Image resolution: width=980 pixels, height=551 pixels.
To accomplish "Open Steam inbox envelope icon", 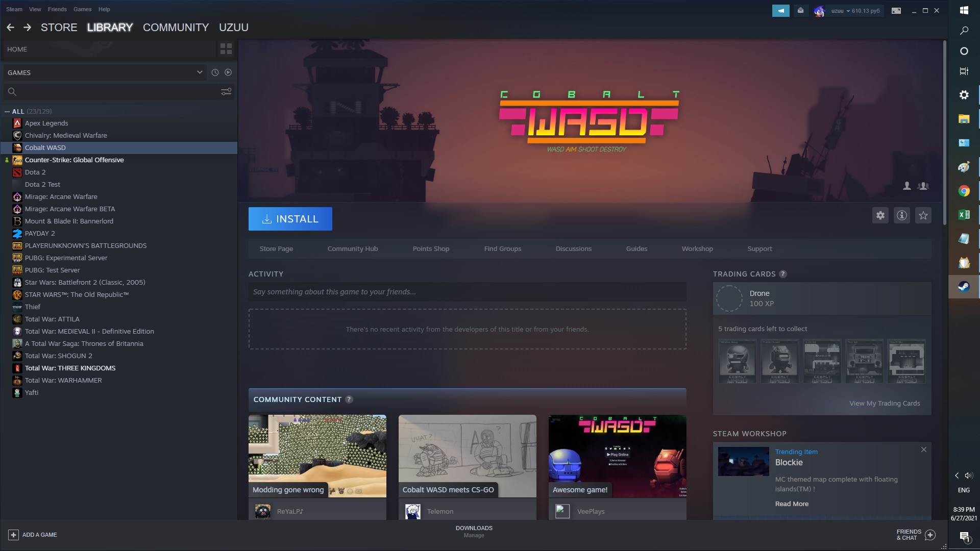I will 800,11.
